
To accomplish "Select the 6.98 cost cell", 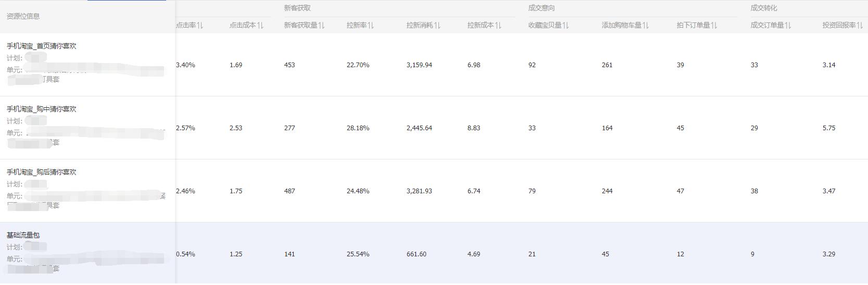I will click(474, 65).
